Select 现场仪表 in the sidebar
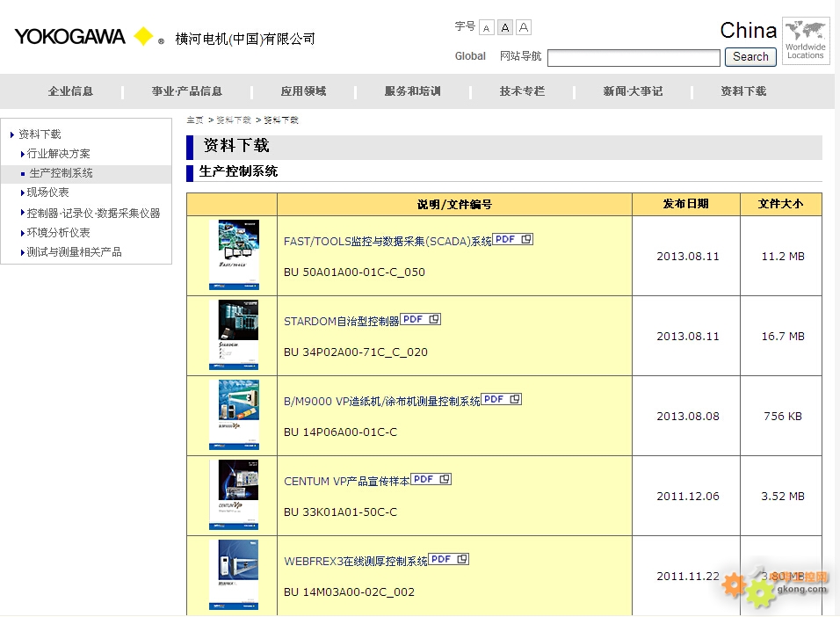The width and height of the screenshot is (840, 617). (47, 192)
